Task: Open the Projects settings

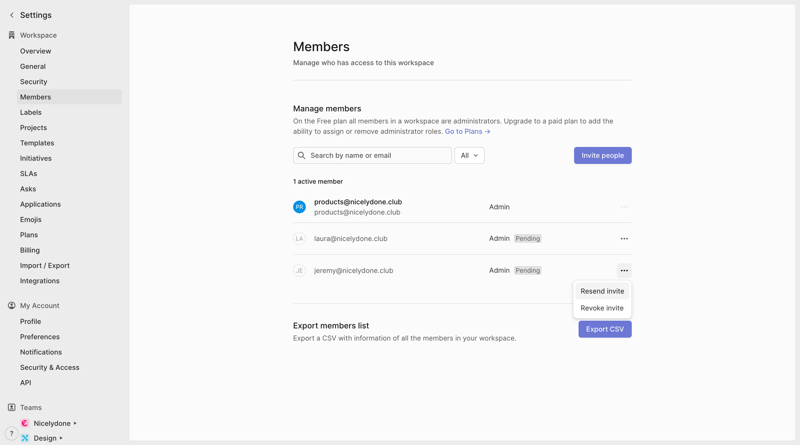Action: [69, 128]
